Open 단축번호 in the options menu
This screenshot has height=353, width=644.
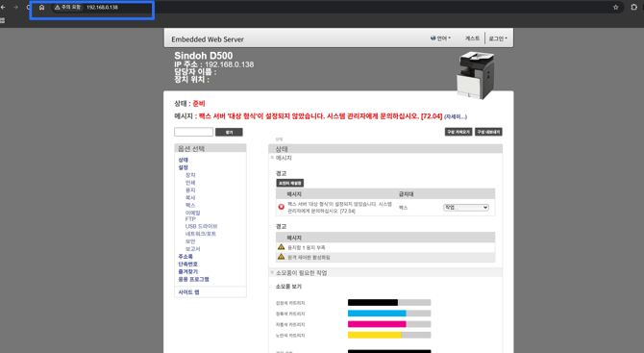click(x=188, y=264)
